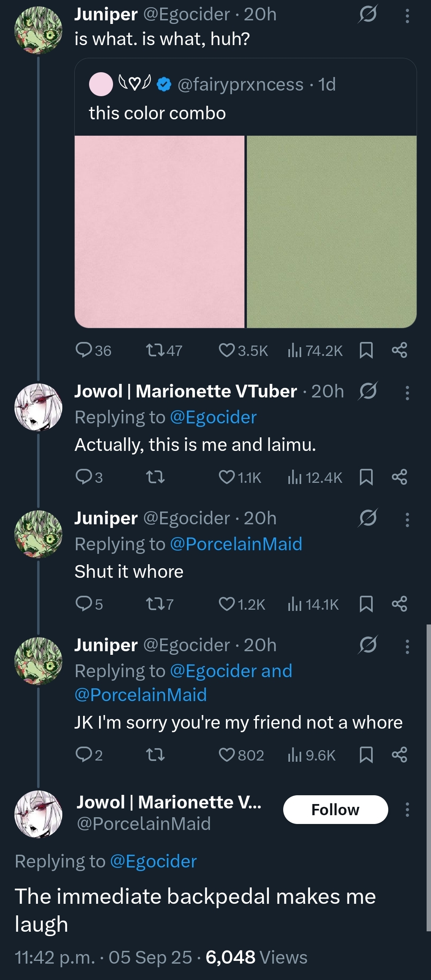
Task: Open three-dot menu beside the Follow button
Action: click(407, 809)
